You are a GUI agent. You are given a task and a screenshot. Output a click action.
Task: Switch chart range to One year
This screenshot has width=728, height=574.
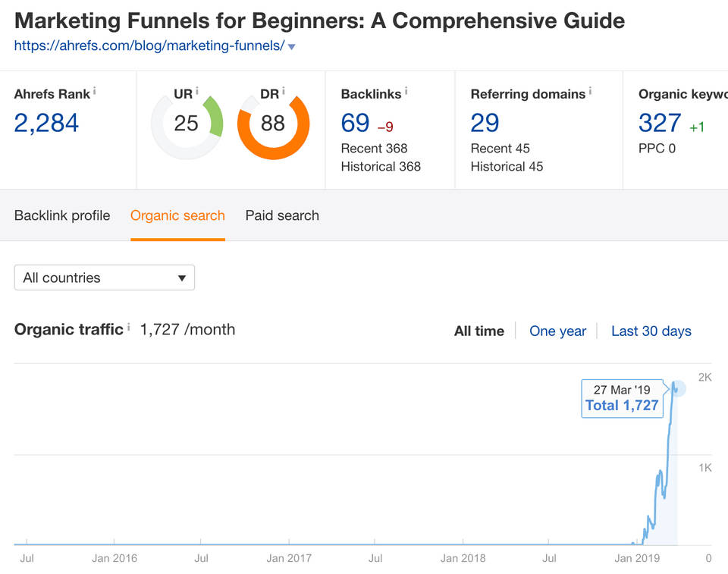[x=557, y=331]
